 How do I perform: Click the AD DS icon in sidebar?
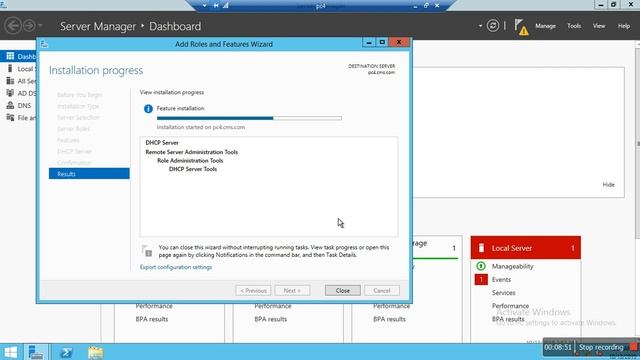(10, 93)
